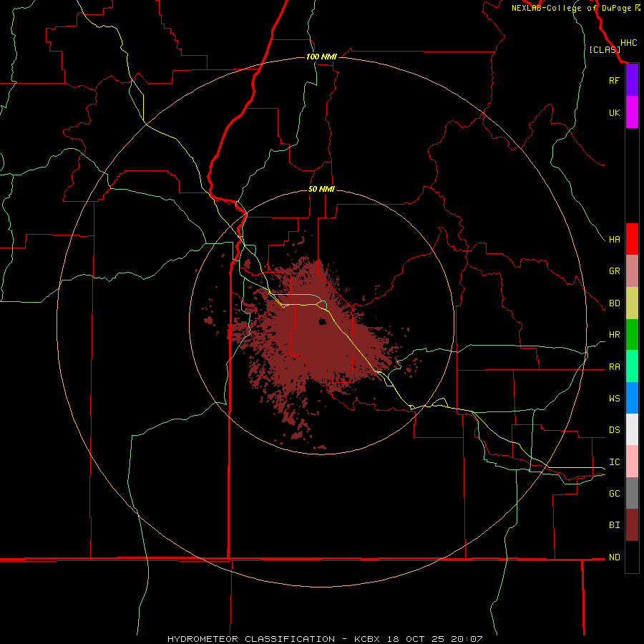This screenshot has width=644, height=644.
Task: Click the GR pink-brown legend swatch
Action: coord(632,271)
